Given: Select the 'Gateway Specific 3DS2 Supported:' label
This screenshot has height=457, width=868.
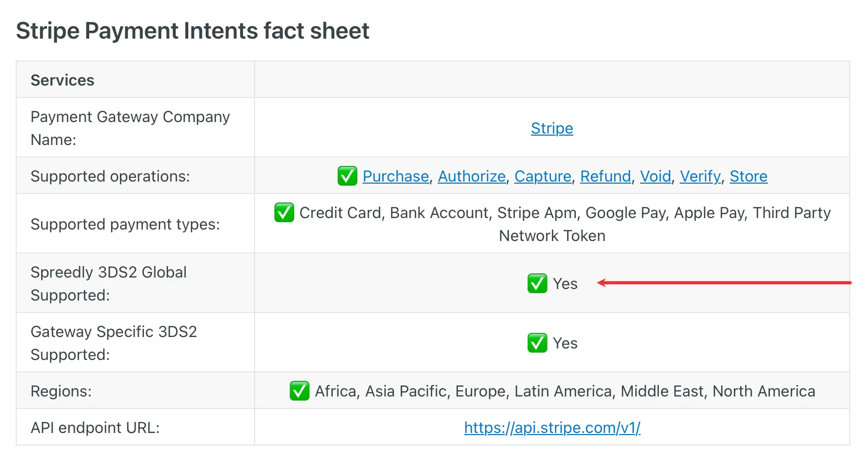Looking at the screenshot, I should click(x=114, y=343).
